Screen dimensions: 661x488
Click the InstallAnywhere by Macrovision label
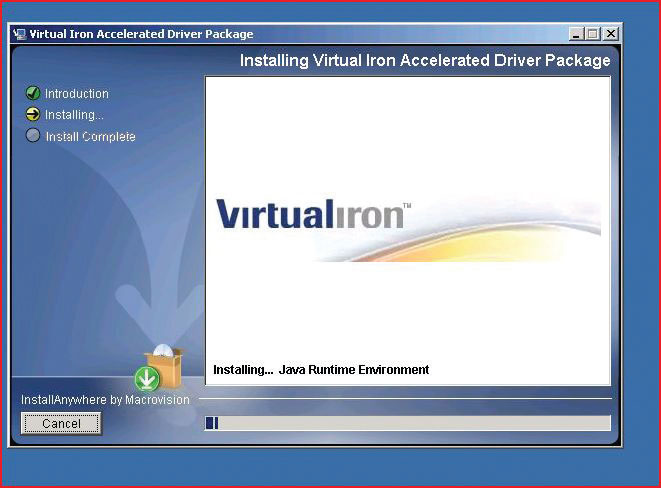tap(105, 400)
